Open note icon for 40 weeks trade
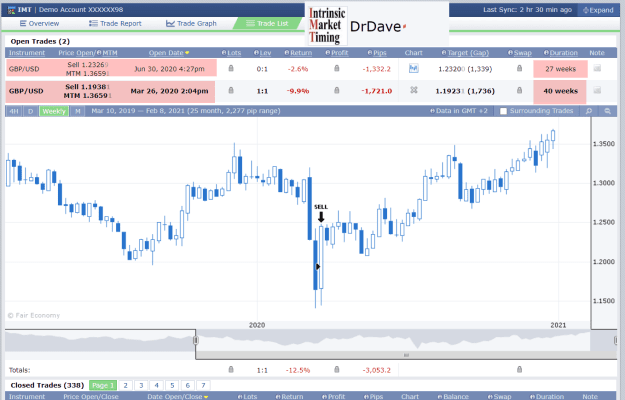 [597, 90]
